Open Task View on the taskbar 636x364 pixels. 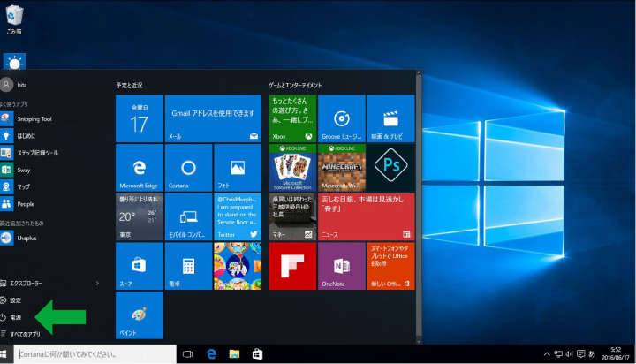tap(187, 354)
